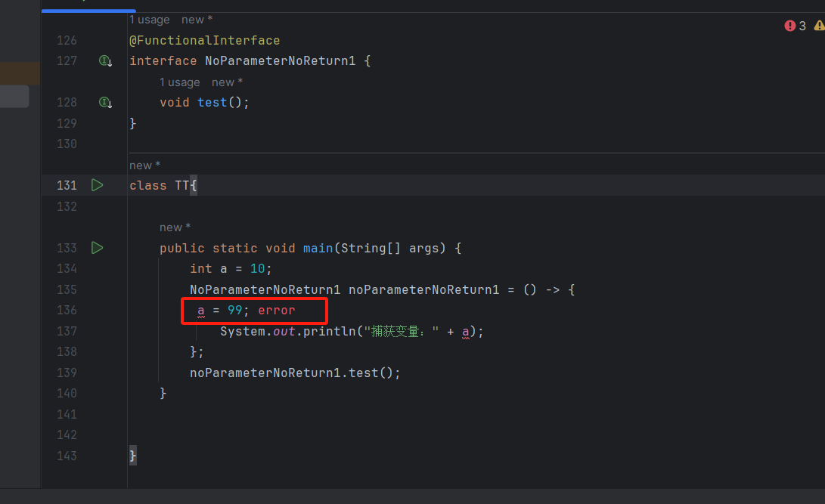This screenshot has height=504, width=825.
Task: Click the lambda arrow on line 135
Action: click(553, 289)
